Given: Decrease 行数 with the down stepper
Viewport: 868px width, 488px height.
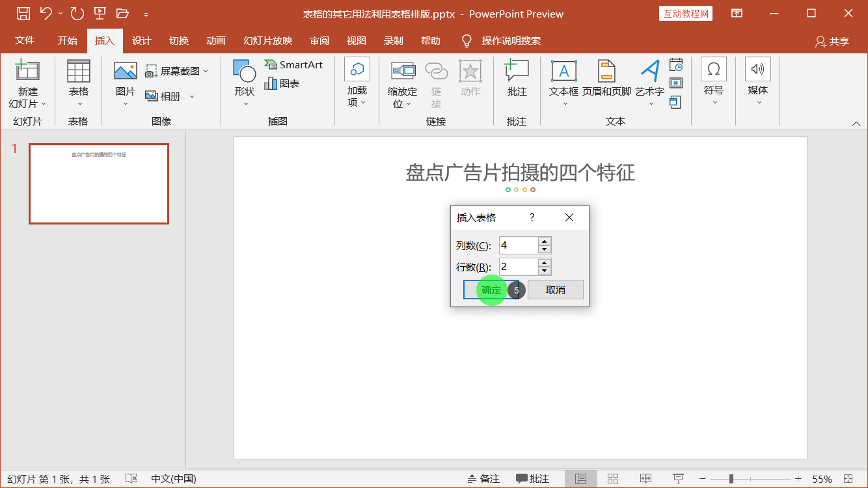Looking at the screenshot, I should (x=545, y=270).
